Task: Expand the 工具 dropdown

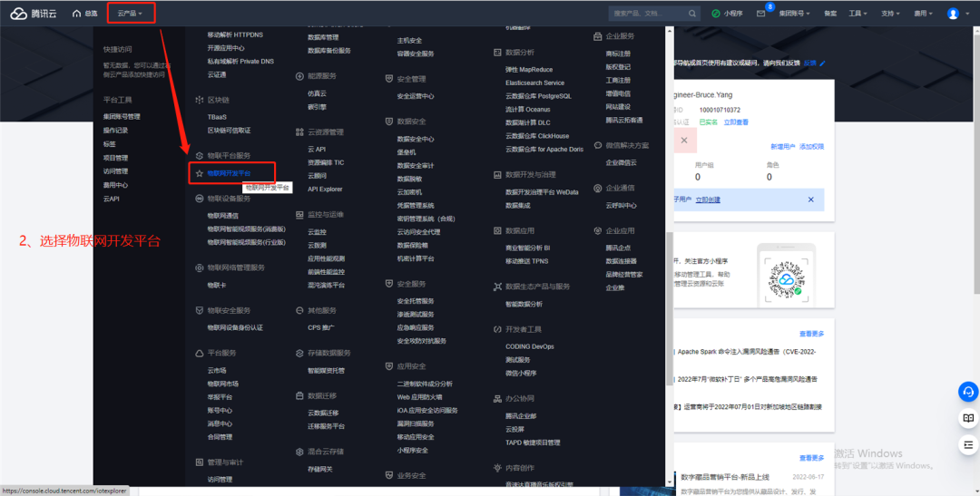Action: pos(857,13)
